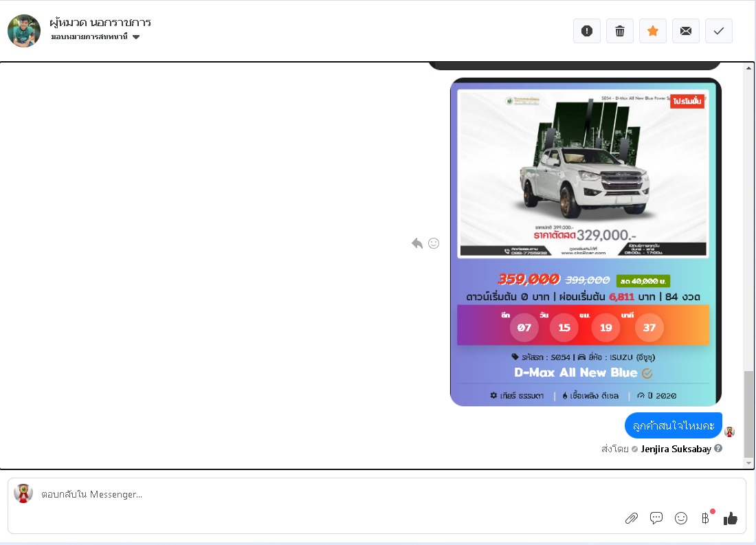This screenshot has width=756, height=545.
Task: Click the countdown timer banner
Action: coord(583,326)
